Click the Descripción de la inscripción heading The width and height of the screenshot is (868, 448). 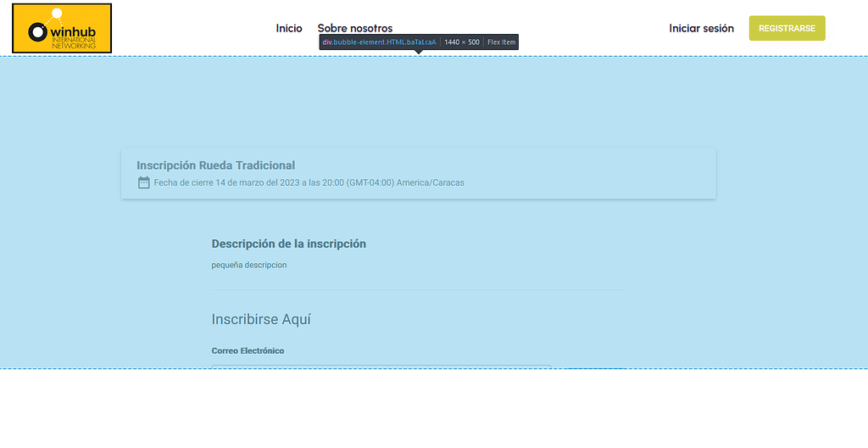288,244
